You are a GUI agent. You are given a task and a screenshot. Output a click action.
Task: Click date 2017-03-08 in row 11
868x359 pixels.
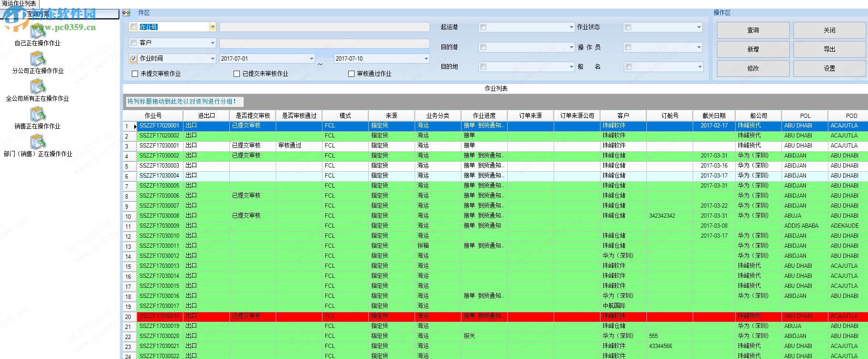pyautogui.click(x=714, y=226)
